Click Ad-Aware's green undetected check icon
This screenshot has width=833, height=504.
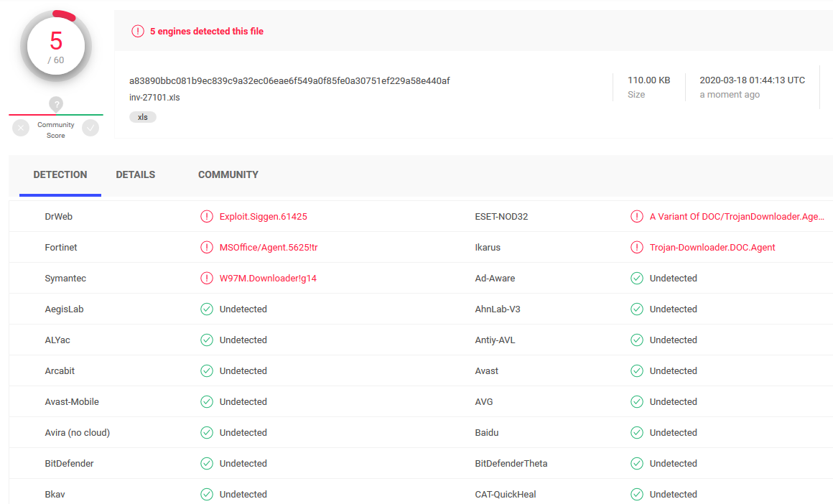point(636,279)
